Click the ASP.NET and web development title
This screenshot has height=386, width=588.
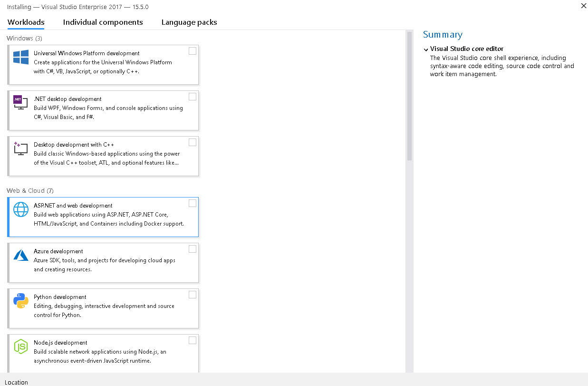73,206
